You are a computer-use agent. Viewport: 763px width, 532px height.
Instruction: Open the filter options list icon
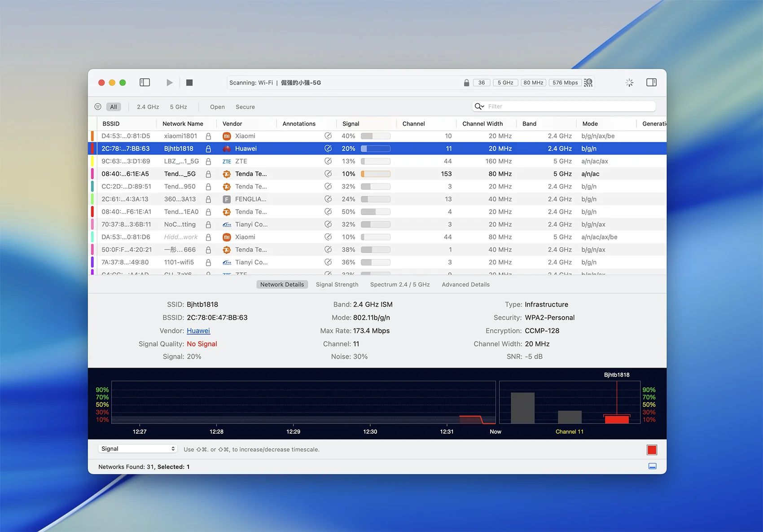point(98,107)
